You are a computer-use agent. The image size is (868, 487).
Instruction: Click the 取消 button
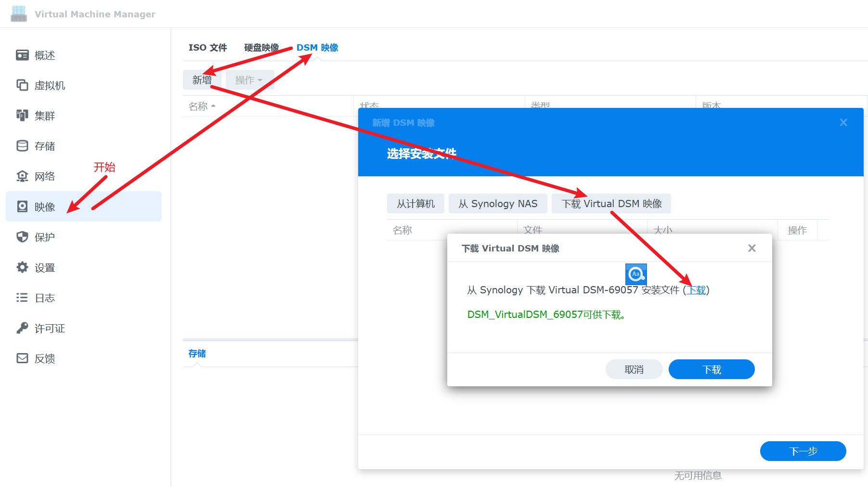point(634,369)
